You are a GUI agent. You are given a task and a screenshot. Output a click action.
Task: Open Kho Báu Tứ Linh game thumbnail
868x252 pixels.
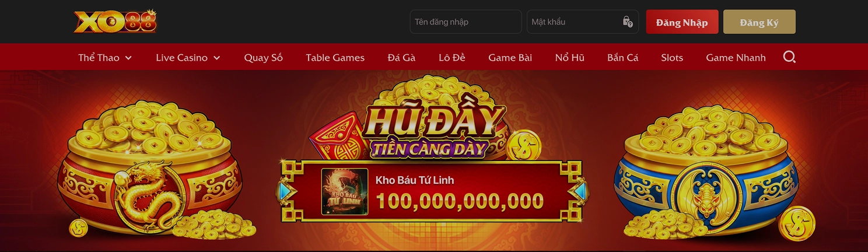pyautogui.click(x=345, y=191)
